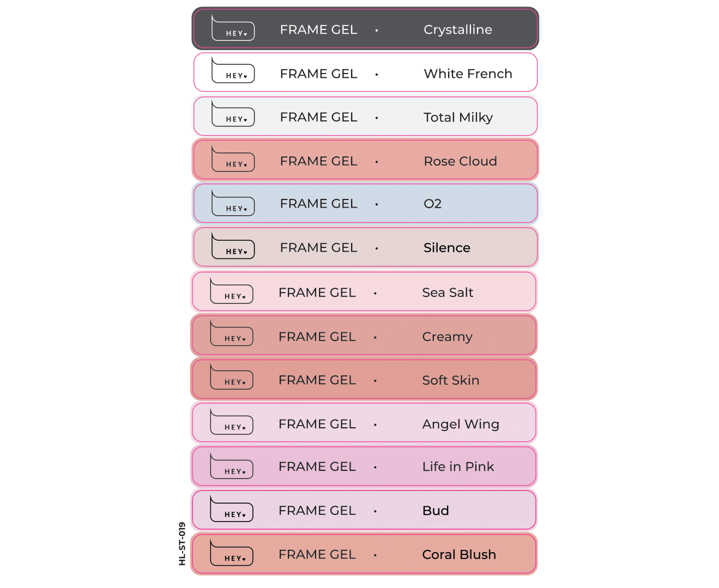Select the Angel Wing shade name
719x588 pixels.
(461, 425)
